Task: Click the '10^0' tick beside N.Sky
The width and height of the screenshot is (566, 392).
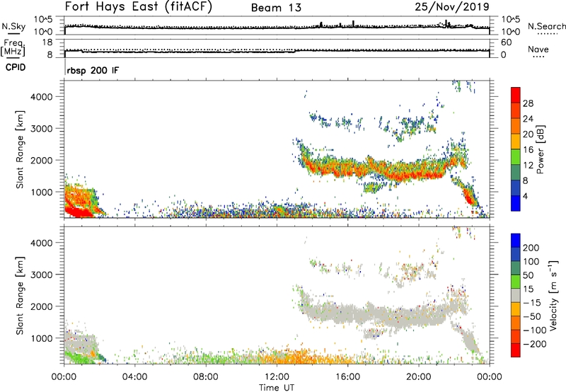Action: [43, 31]
